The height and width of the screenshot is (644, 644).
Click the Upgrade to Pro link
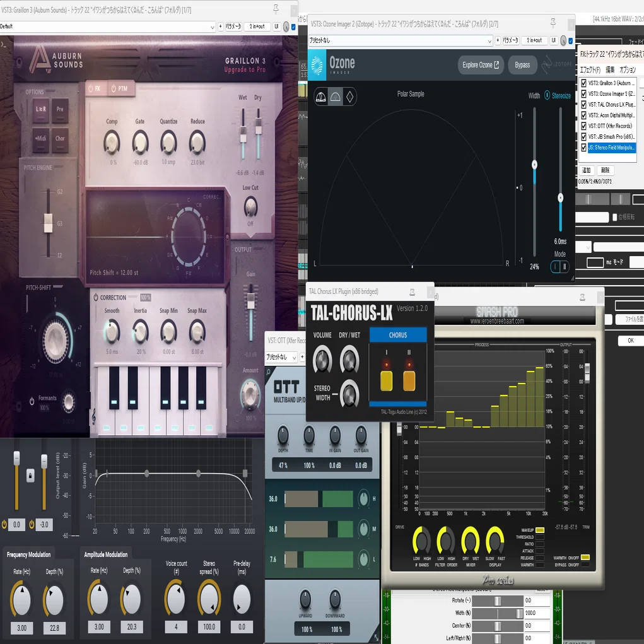click(245, 70)
